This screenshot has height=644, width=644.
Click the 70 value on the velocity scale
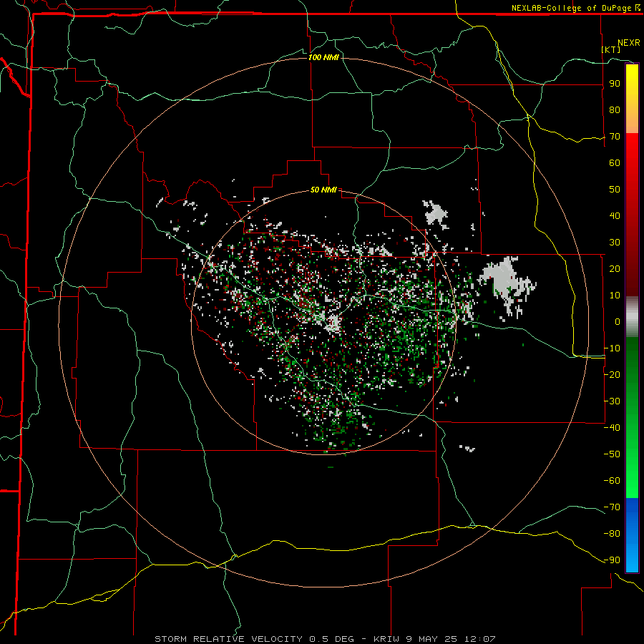615,137
